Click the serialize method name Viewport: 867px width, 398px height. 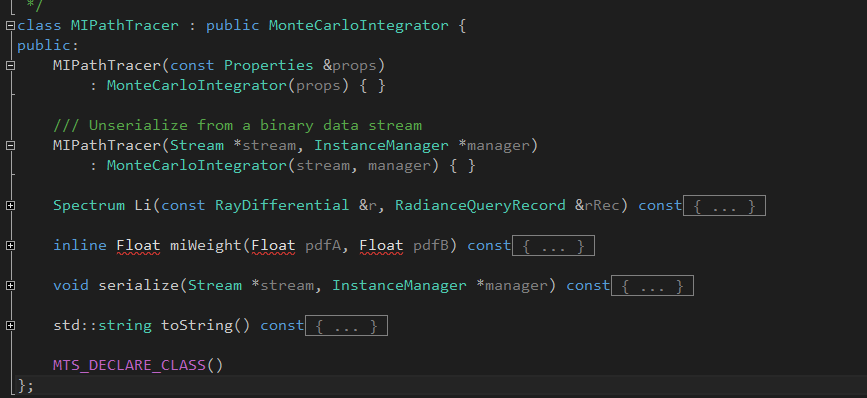[x=138, y=286]
